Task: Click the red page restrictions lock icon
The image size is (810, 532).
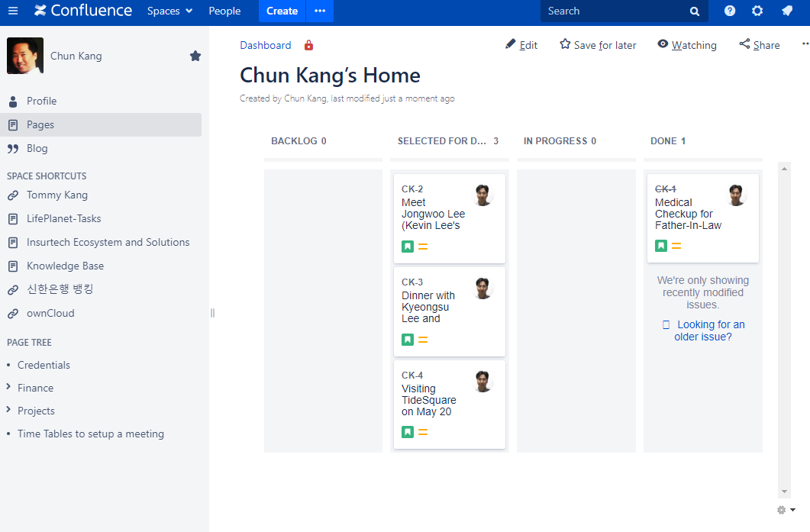Action: pyautogui.click(x=308, y=45)
